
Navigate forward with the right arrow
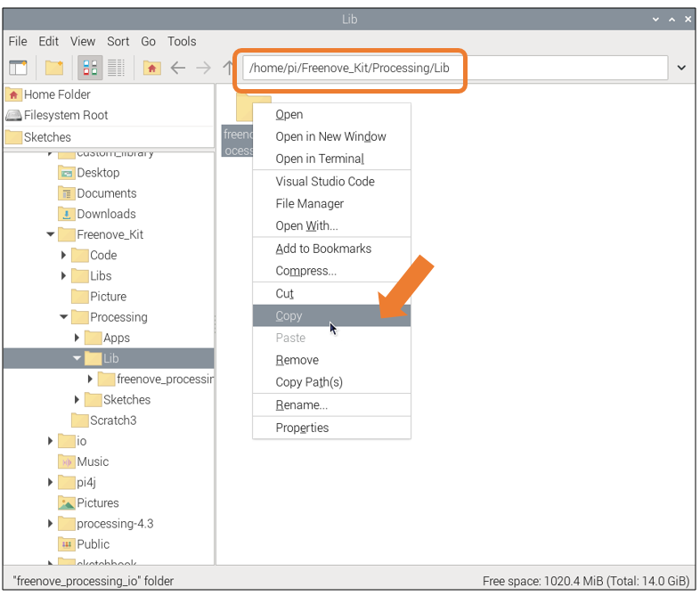point(204,68)
